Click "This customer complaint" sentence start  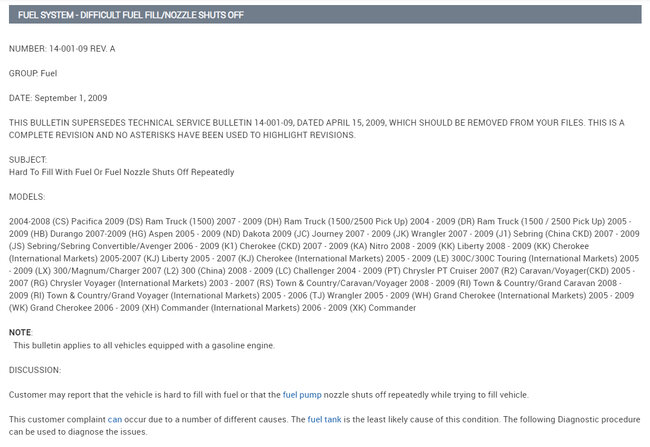(55, 418)
